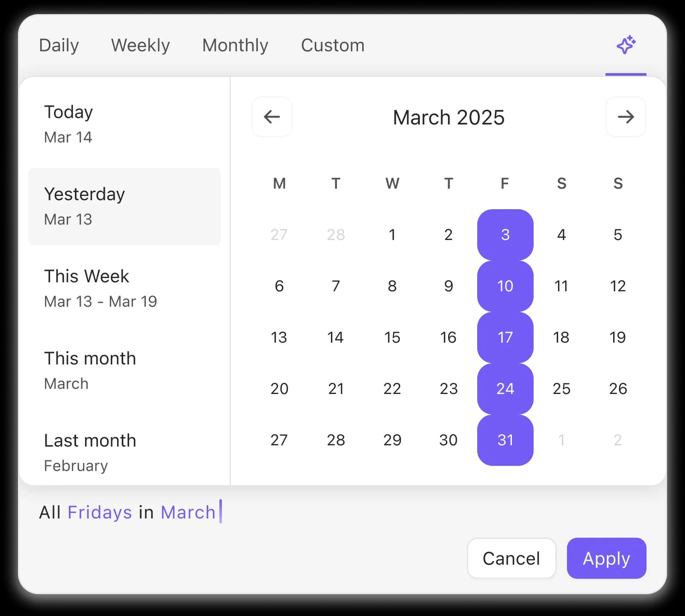The height and width of the screenshot is (616, 685).
Task: Select Last month February preset
Action: 124,452
